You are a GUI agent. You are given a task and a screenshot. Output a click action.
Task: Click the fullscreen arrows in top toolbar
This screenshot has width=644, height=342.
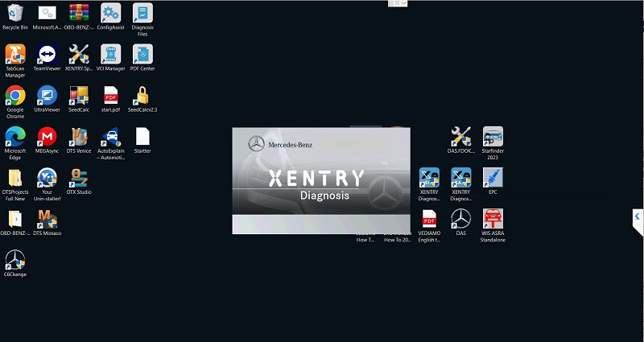tap(397, 3)
